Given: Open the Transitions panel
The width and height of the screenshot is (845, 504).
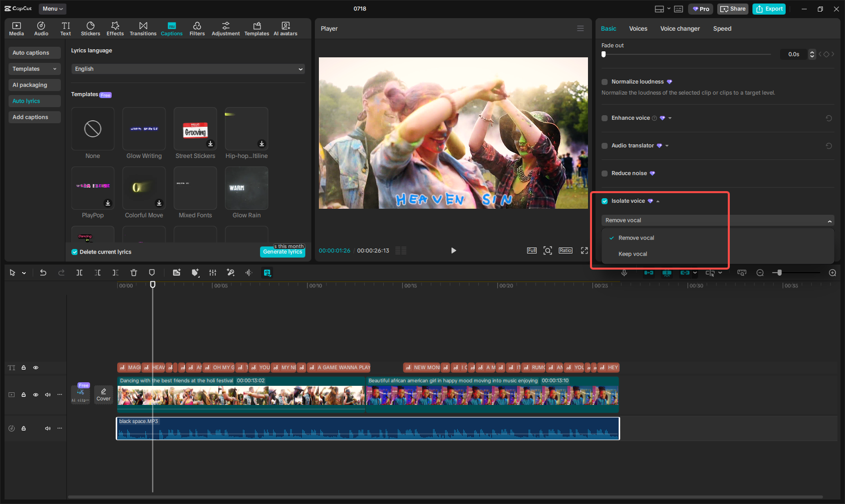Looking at the screenshot, I should click(143, 29).
